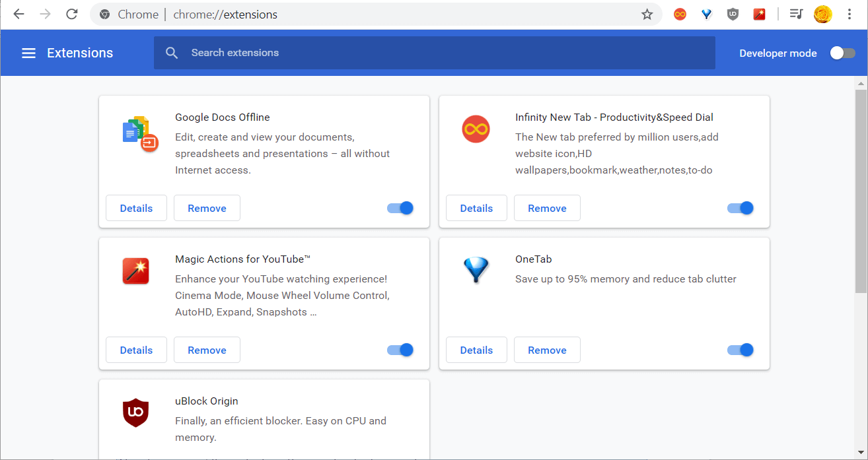The width and height of the screenshot is (868, 460).
Task: Click "Save up to 95% memory" description
Action: [x=626, y=279]
